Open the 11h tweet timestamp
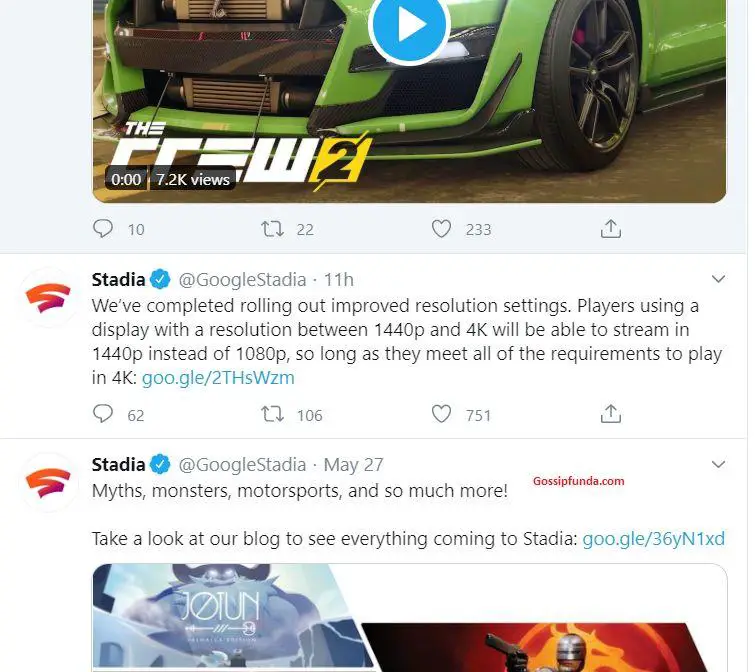The image size is (755, 672). (338, 280)
